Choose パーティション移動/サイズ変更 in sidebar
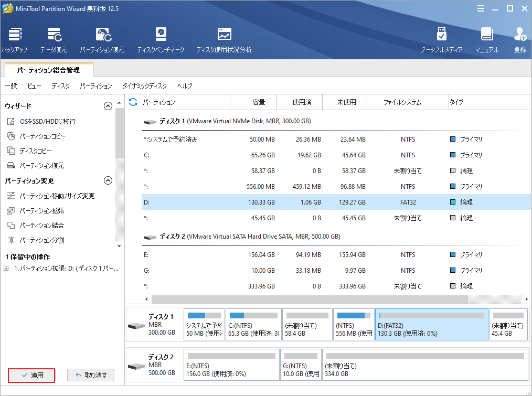The width and height of the screenshot is (532, 396). pyautogui.click(x=50, y=196)
